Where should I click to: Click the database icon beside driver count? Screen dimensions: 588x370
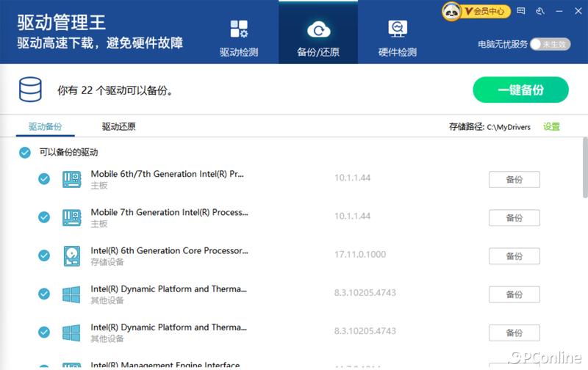coord(30,90)
